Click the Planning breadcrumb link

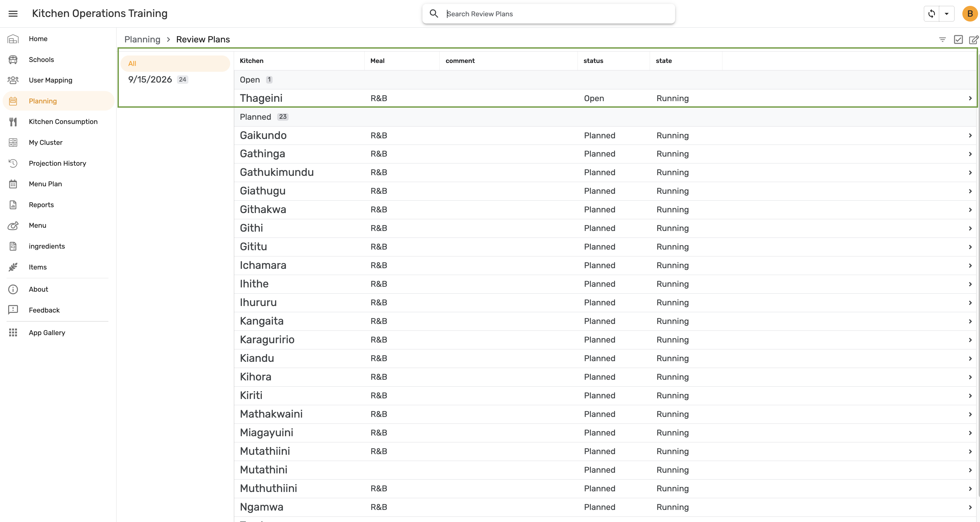point(142,39)
